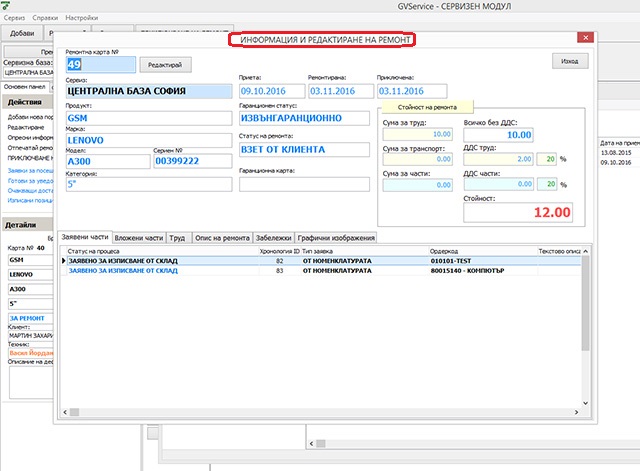Click the Сума за части field

(418, 185)
